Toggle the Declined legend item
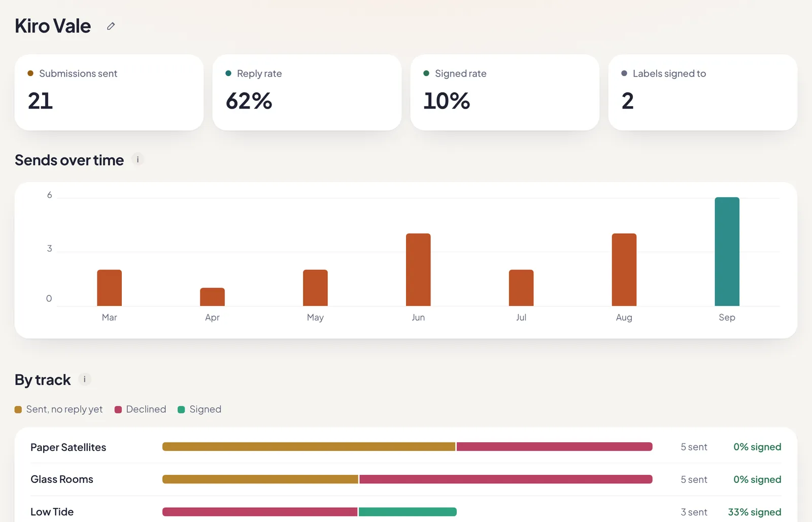The width and height of the screenshot is (812, 522). pos(141,409)
